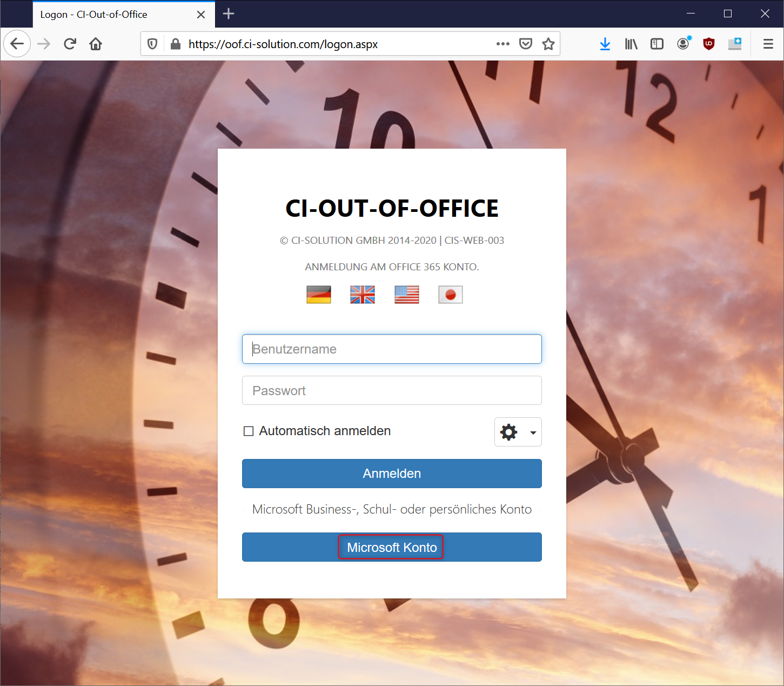This screenshot has width=784, height=686.
Task: Click the CI-OUT-OF-OFFICE heading text
Action: pyautogui.click(x=392, y=209)
